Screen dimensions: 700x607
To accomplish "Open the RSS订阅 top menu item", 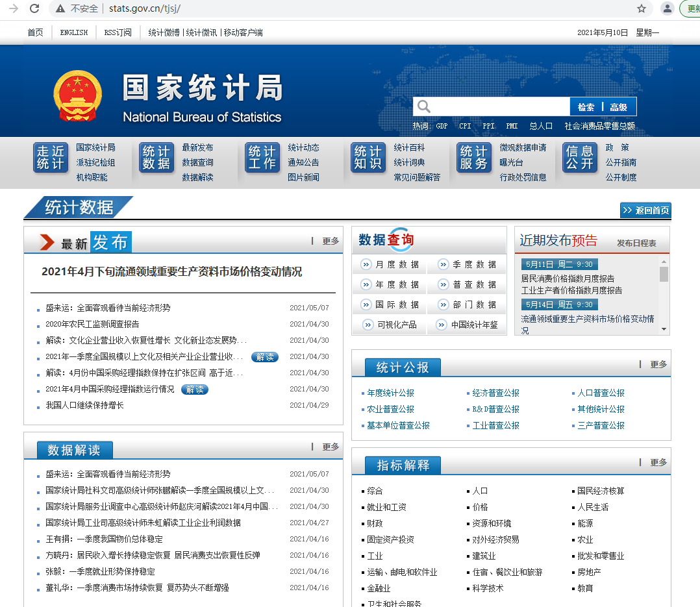I will (x=118, y=32).
